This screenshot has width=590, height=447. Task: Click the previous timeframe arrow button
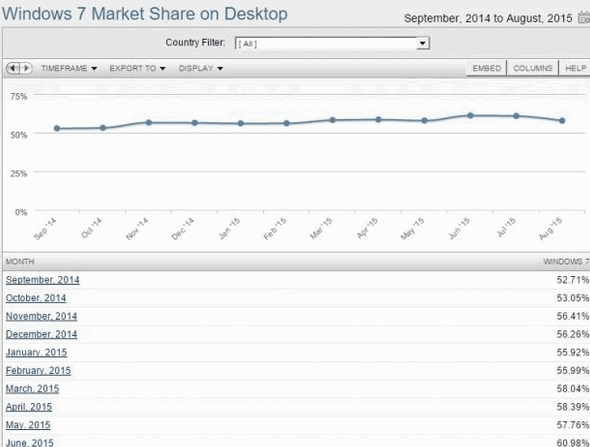click(x=13, y=68)
